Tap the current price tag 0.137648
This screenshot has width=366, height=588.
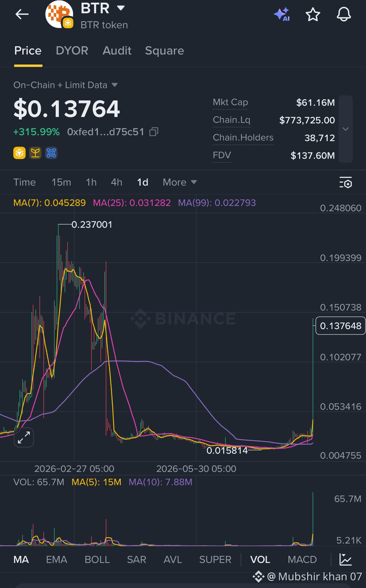340,326
